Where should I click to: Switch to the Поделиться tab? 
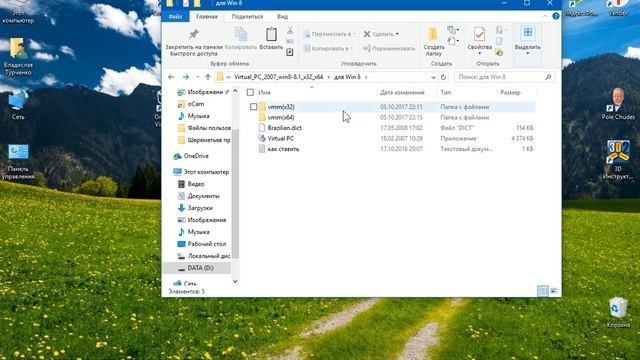coord(247,16)
